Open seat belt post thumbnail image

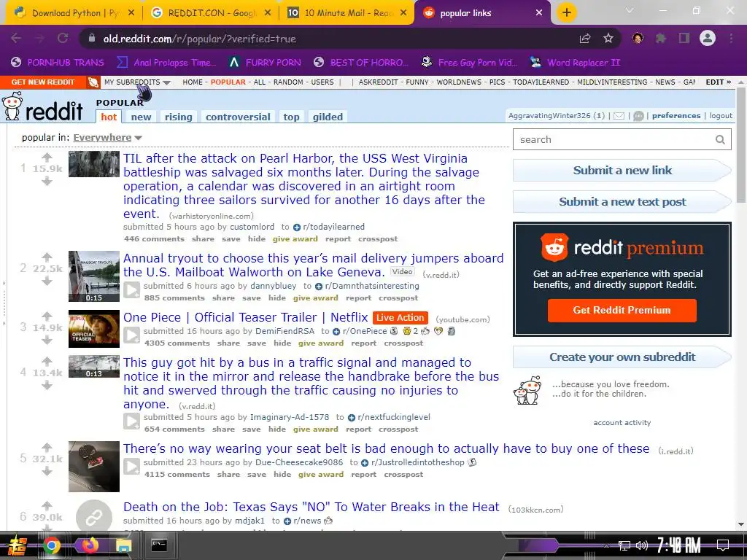click(94, 466)
